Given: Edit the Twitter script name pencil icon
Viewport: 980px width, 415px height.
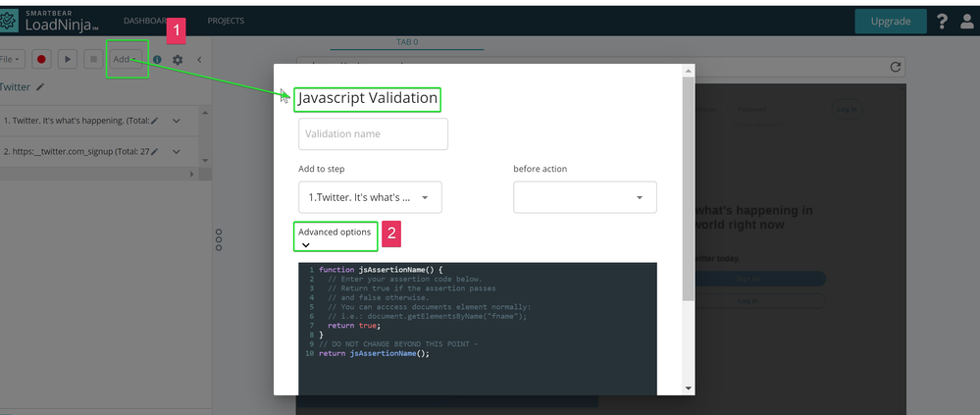Looking at the screenshot, I should tap(40, 87).
